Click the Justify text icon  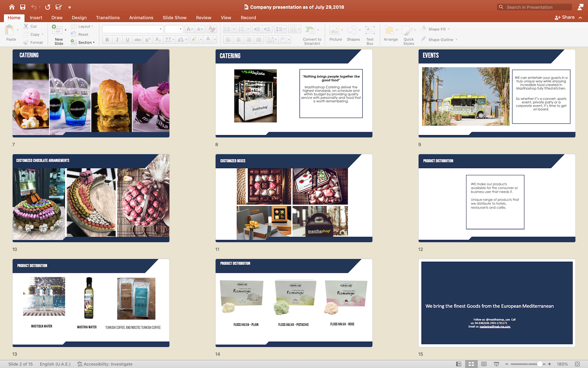click(259, 40)
